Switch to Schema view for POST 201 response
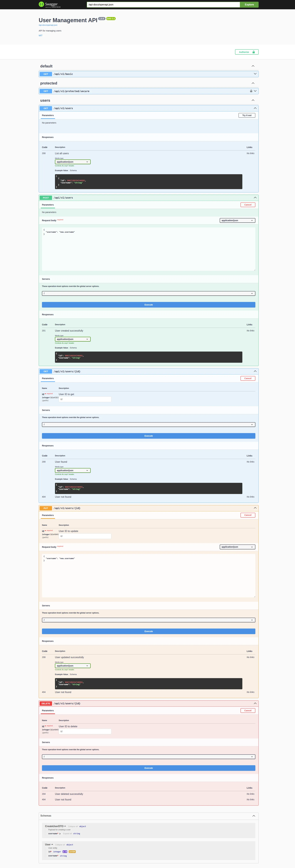This screenshot has width=295, height=868. (73, 347)
